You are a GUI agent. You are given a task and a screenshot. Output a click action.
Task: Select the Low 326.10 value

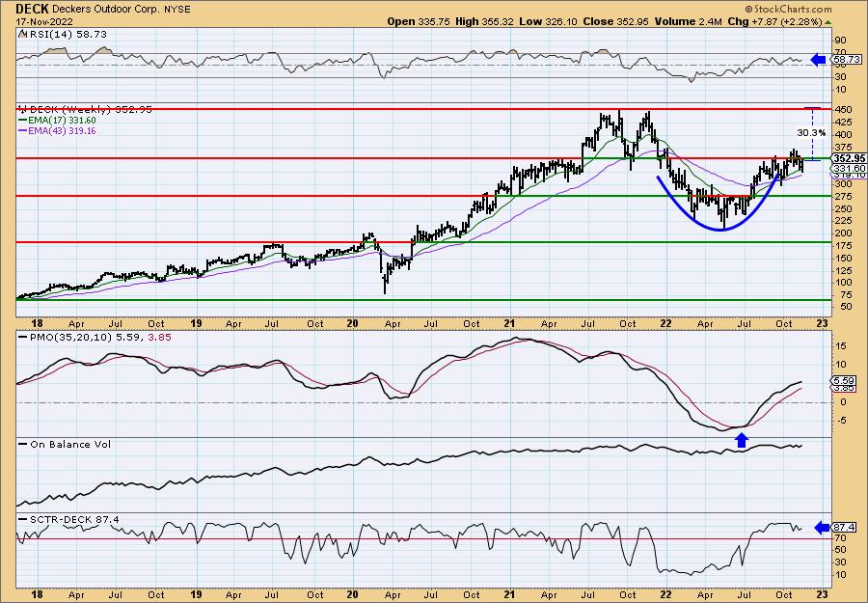pyautogui.click(x=547, y=21)
